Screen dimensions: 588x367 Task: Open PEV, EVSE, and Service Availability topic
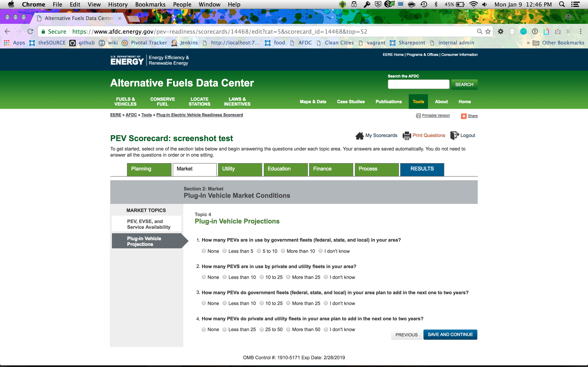click(148, 224)
